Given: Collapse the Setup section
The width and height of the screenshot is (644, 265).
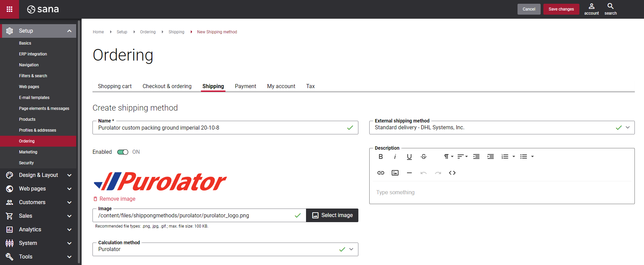Looking at the screenshot, I should (x=69, y=31).
